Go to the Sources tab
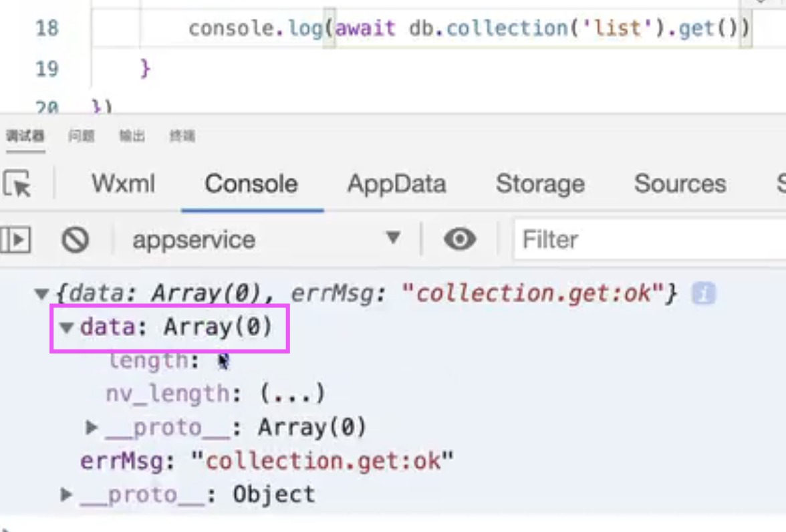This screenshot has width=786, height=532. point(680,184)
